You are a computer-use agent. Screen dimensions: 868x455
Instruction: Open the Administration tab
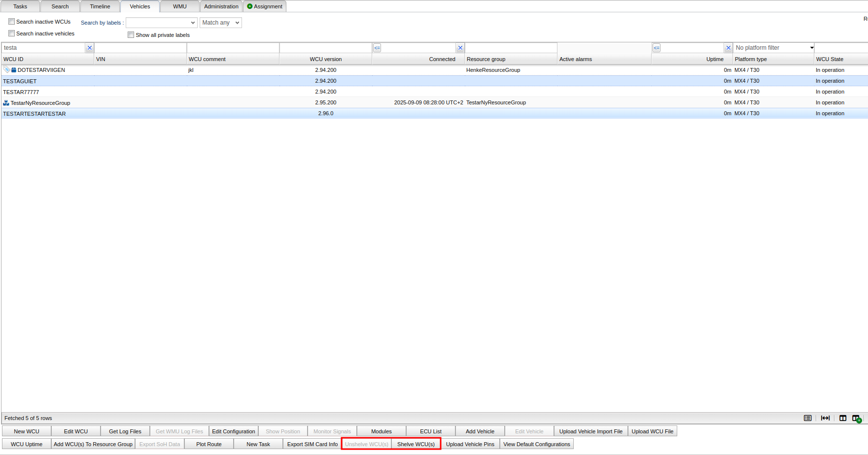221,6
